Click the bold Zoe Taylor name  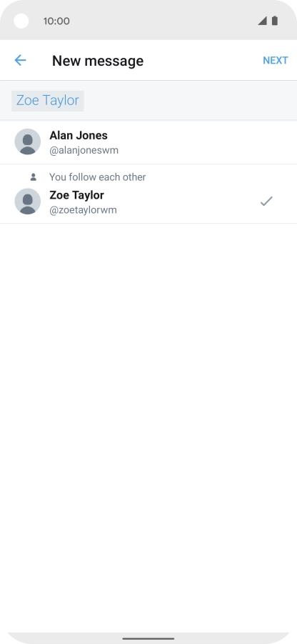point(76,195)
